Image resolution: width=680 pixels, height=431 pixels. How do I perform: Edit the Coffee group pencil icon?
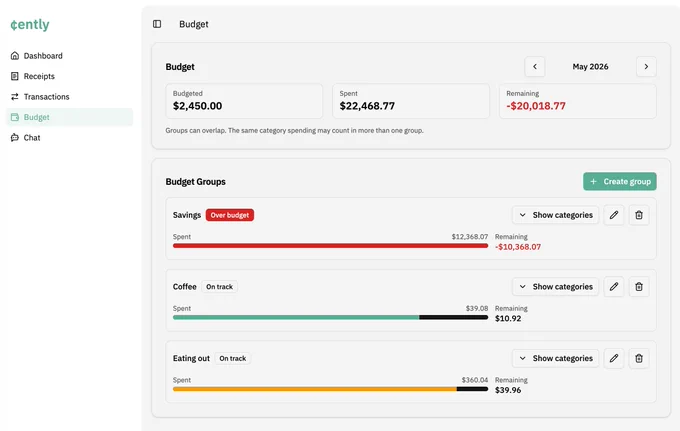(x=614, y=287)
